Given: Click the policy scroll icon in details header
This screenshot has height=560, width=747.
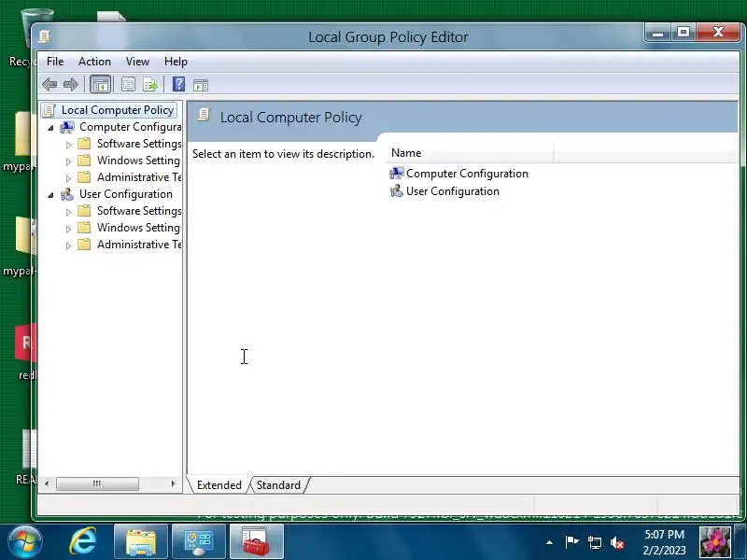Looking at the screenshot, I should coord(204,115).
